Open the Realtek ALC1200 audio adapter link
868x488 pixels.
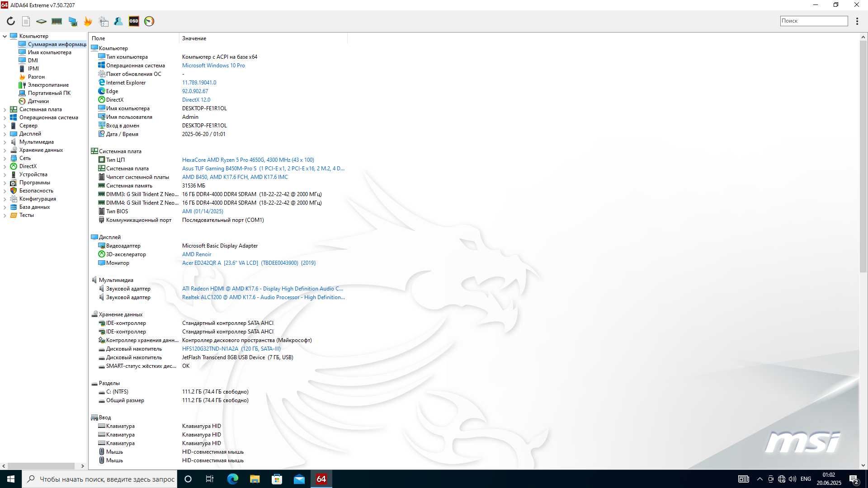[263, 297]
